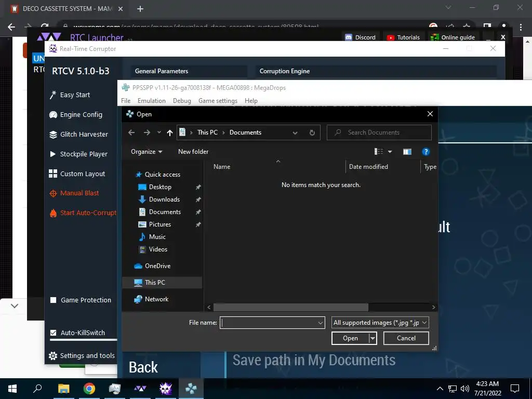The width and height of the screenshot is (532, 399).
Task: Open PPSSPP Debug menu
Action: (182, 101)
